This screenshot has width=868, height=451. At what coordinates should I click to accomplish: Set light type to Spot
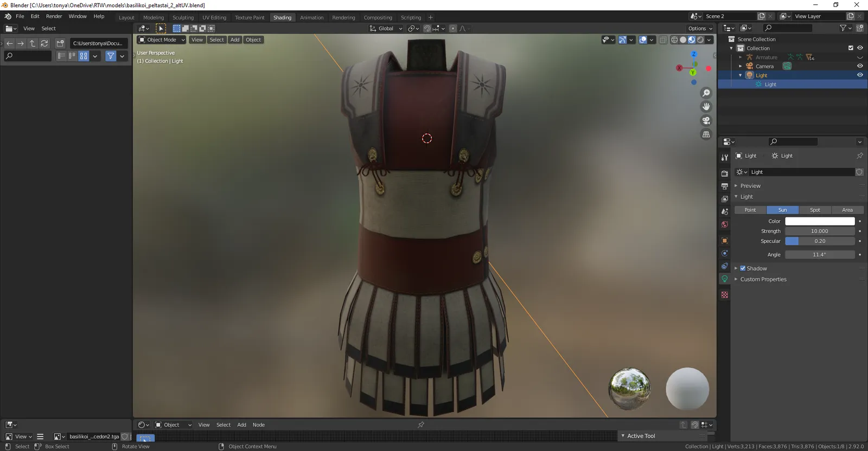pos(815,210)
